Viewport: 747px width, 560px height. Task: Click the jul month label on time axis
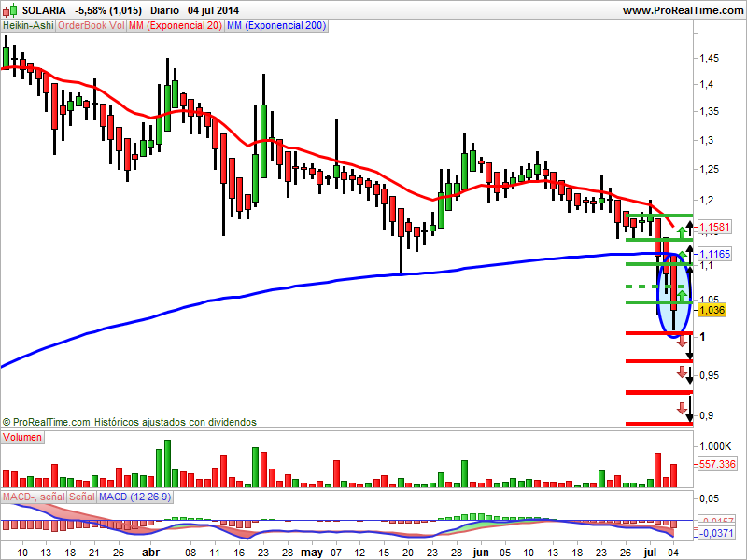(650, 553)
